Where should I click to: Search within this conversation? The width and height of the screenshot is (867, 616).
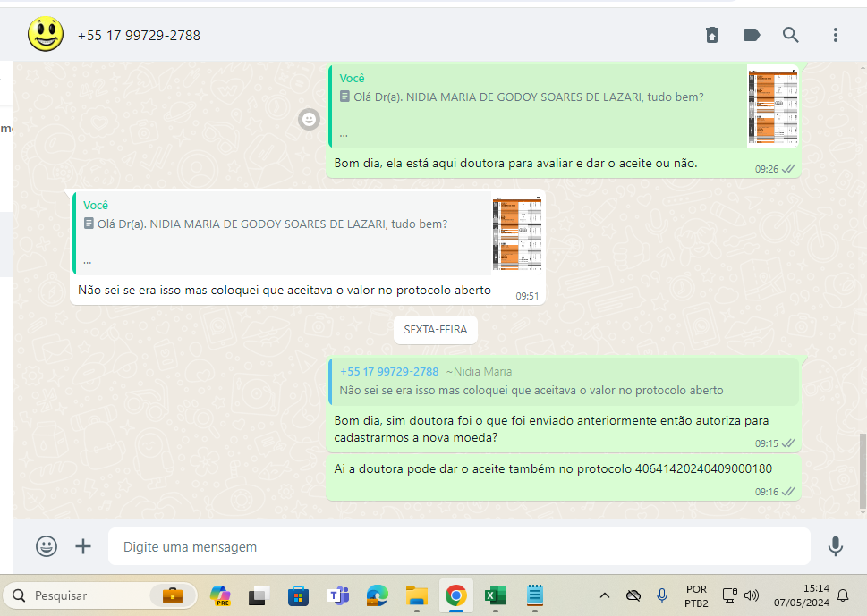click(x=791, y=35)
